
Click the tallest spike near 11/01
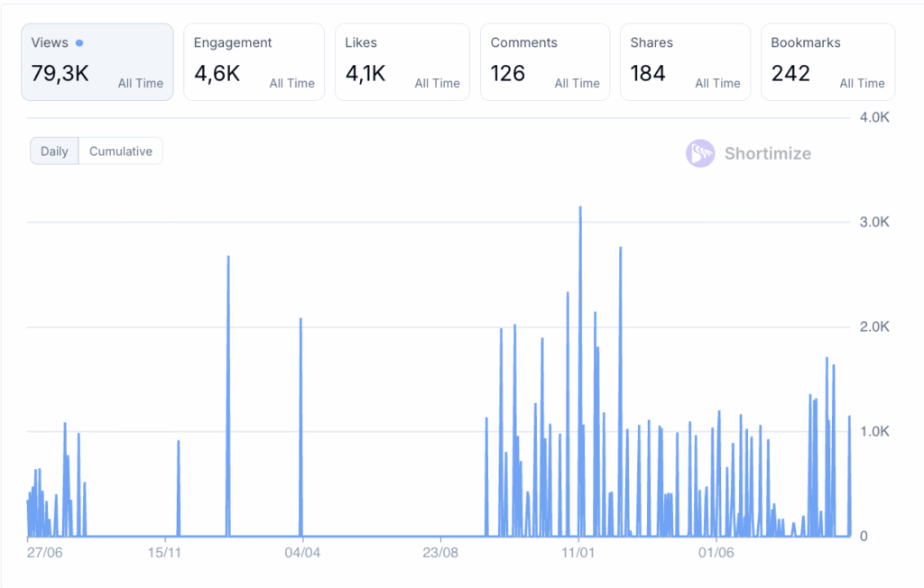[x=580, y=209]
